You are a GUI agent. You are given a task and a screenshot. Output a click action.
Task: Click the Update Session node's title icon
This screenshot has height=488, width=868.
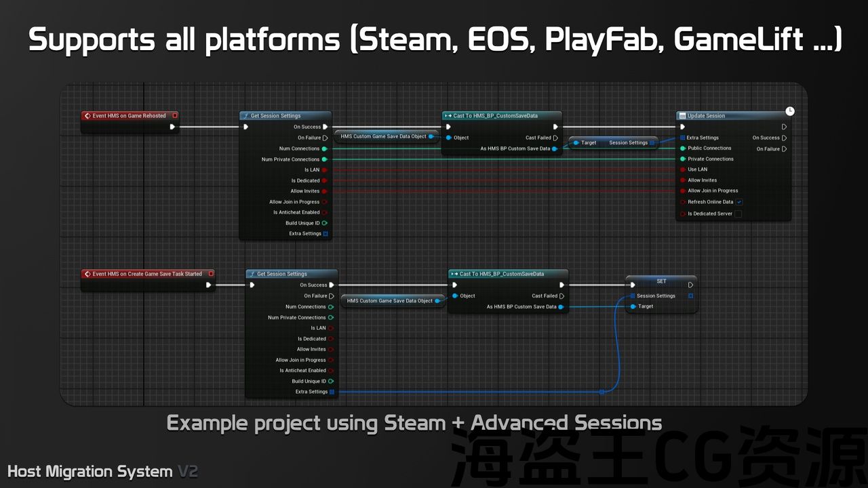(682, 116)
